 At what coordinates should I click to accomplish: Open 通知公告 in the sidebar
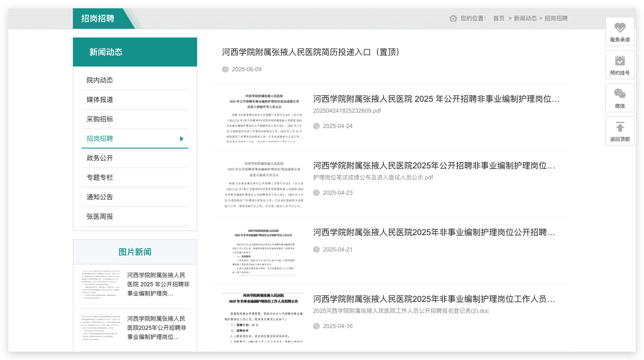(x=100, y=197)
